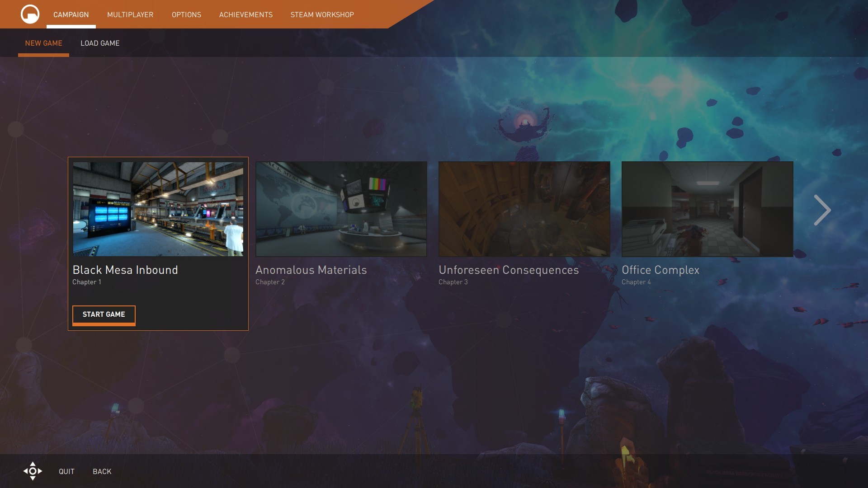Click the Unforeseen Consequences title text

(509, 270)
